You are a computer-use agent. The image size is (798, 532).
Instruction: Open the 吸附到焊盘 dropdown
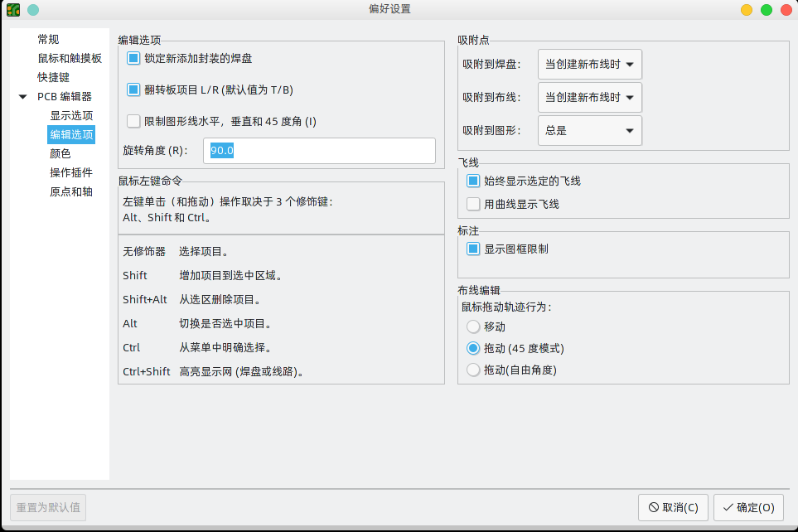[589, 64]
